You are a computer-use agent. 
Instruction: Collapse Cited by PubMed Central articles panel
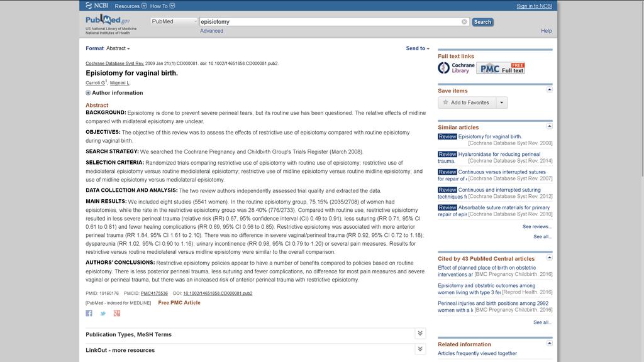[x=549, y=257]
